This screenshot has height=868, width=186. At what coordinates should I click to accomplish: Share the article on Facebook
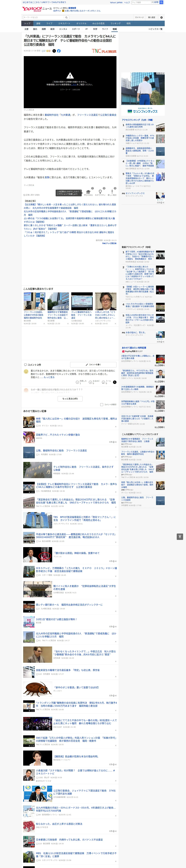(59, 51)
